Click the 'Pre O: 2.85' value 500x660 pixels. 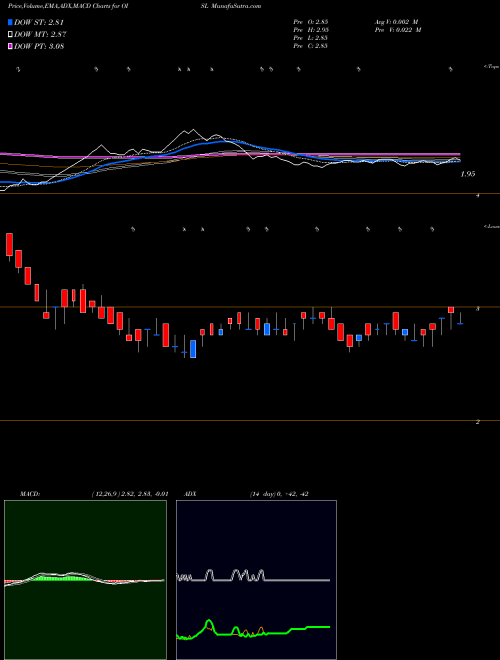[x=311, y=22]
